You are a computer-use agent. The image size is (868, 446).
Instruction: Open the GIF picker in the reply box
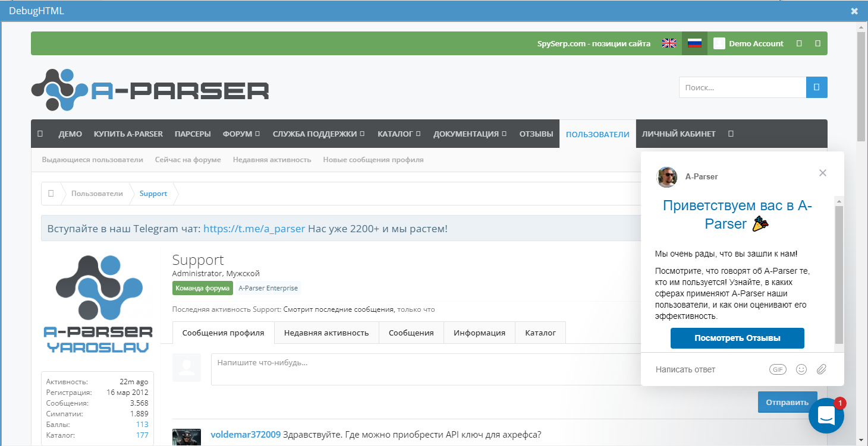tap(778, 369)
